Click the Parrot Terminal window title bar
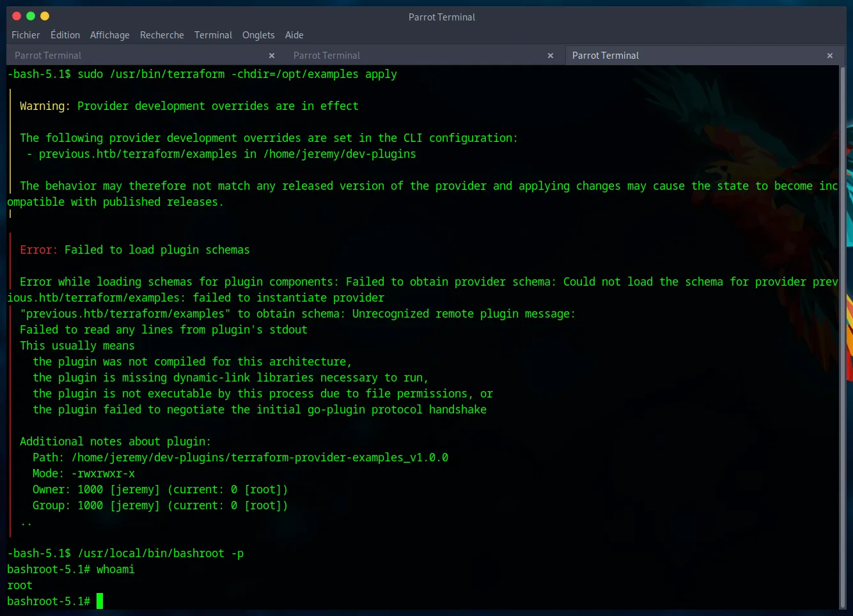853x616 pixels. (x=441, y=17)
